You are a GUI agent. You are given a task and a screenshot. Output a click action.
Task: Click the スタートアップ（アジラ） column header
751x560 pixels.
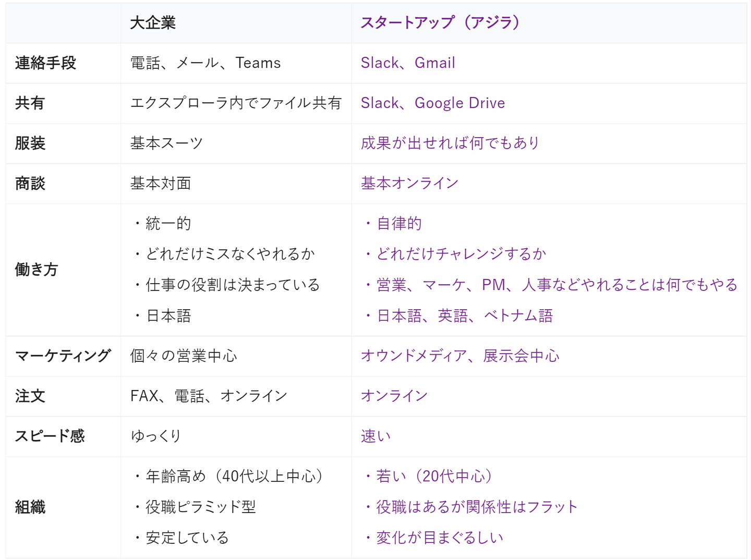[440, 23]
